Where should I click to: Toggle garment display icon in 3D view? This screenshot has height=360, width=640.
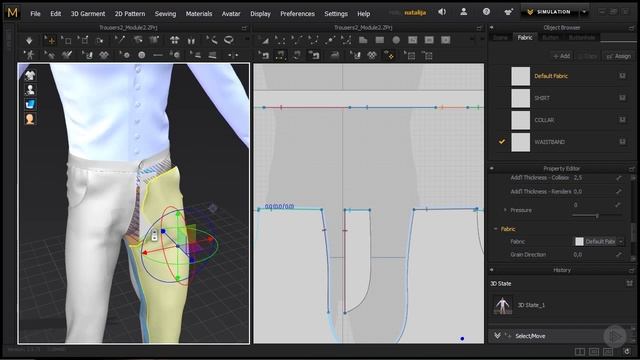(30, 75)
